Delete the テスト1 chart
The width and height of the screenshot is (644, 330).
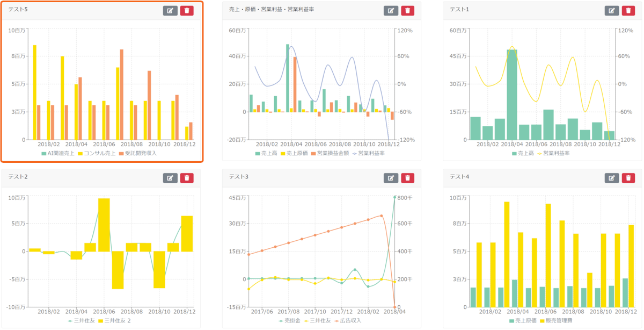click(x=628, y=10)
